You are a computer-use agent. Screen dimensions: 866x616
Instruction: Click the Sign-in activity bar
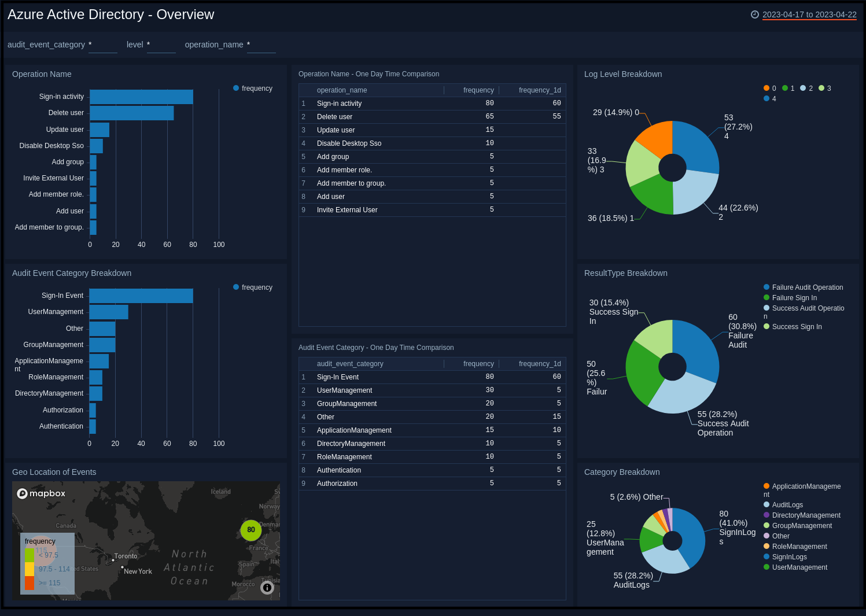141,97
